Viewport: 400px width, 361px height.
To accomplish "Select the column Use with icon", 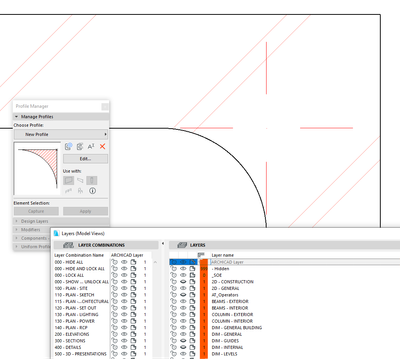I will [x=92, y=180].
